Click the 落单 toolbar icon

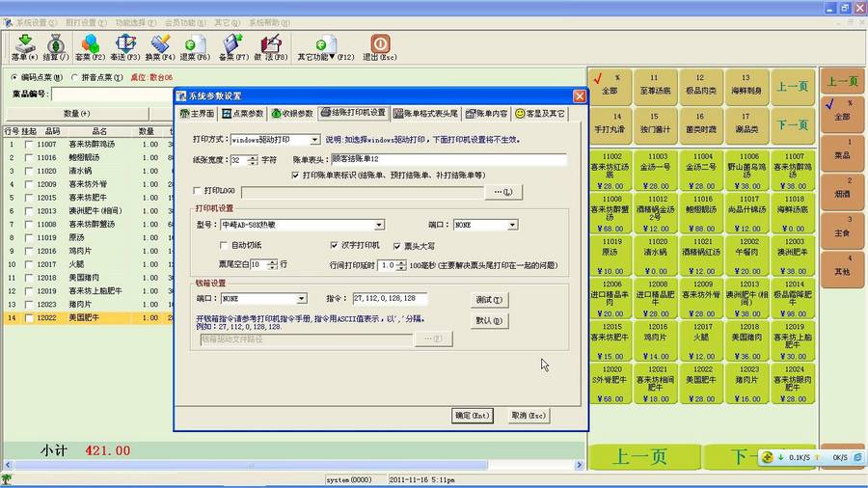26,46
